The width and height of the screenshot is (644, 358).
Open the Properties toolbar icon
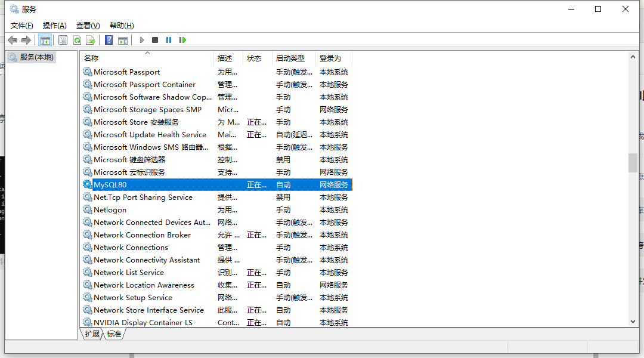[x=63, y=41]
